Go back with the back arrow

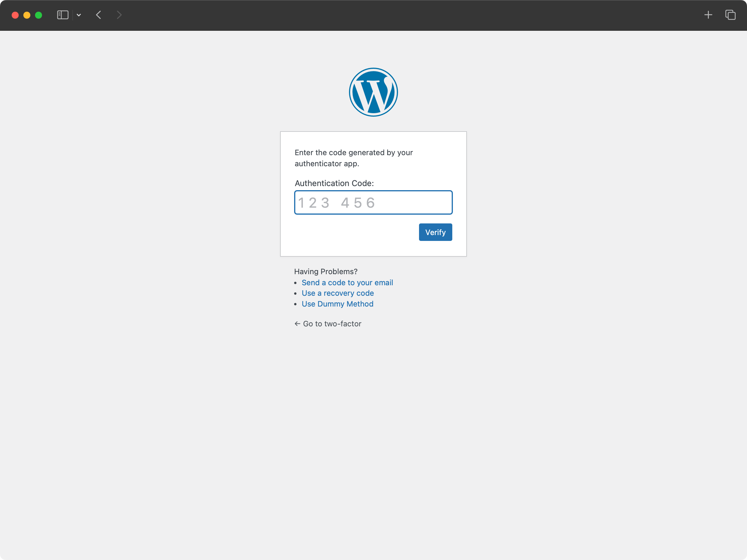pyautogui.click(x=99, y=15)
